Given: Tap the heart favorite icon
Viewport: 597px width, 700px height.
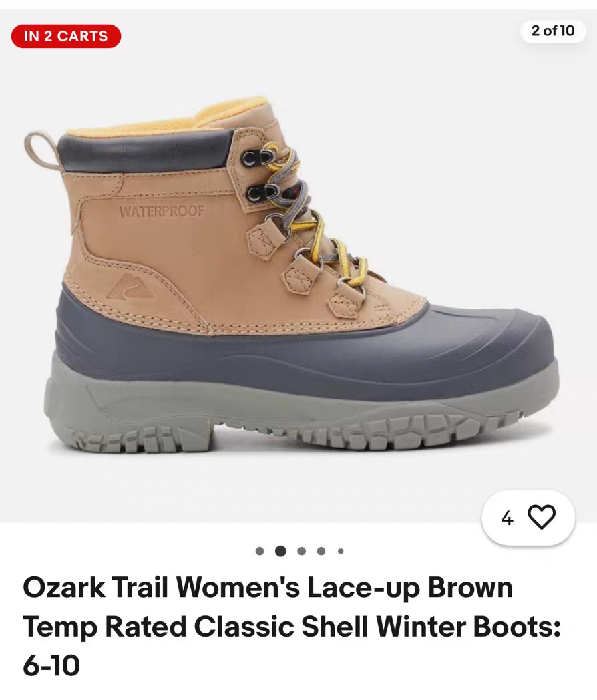Looking at the screenshot, I should (541, 517).
